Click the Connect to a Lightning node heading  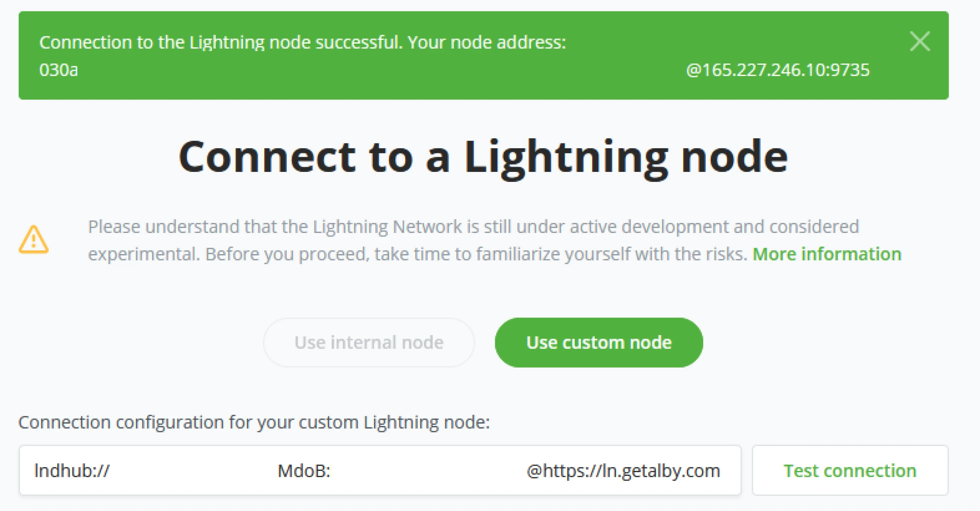[483, 157]
